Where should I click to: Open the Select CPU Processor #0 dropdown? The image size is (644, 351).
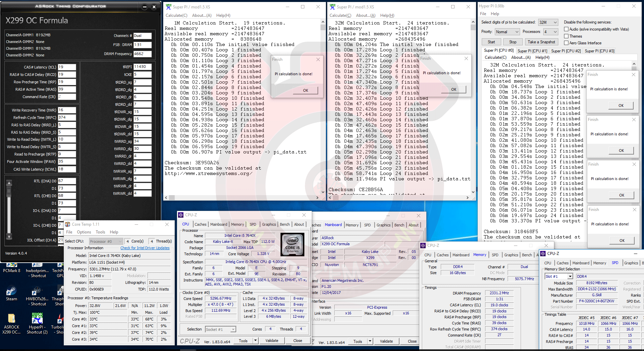[x=120, y=242]
